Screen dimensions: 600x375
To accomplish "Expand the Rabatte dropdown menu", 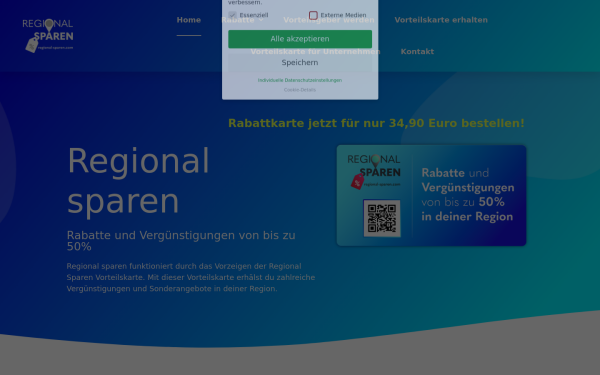I will (x=242, y=20).
